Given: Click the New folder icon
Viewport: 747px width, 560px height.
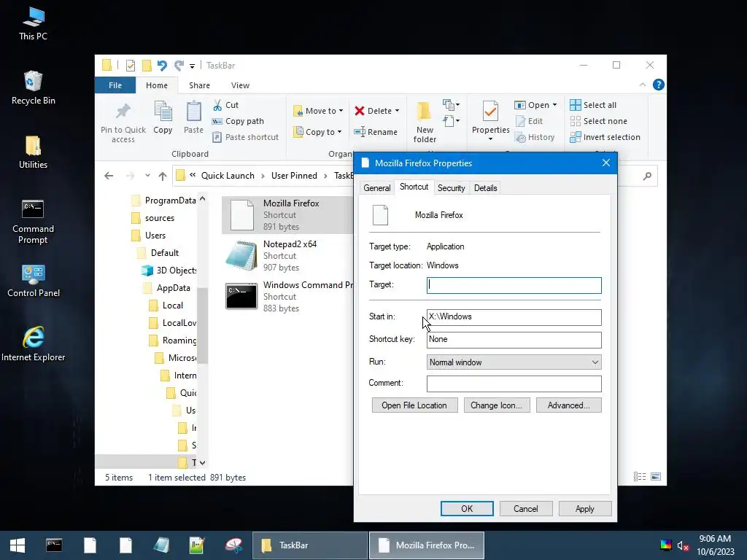Looking at the screenshot, I should coord(424,111).
